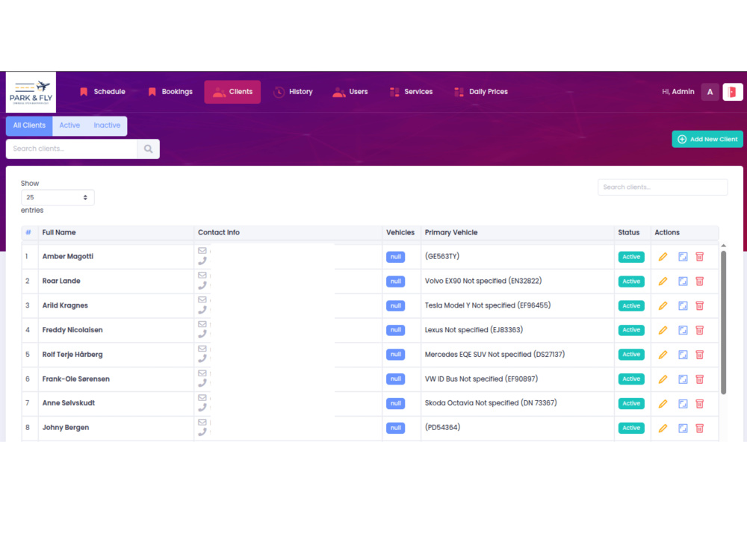The image size is (747, 560).
Task: Open the Show 25 entries dropdown
Action: pyautogui.click(x=58, y=198)
